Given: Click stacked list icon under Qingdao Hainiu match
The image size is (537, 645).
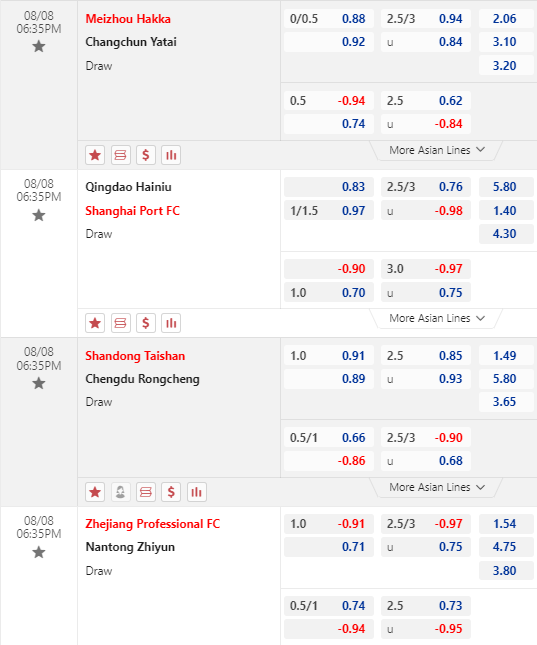Looking at the screenshot, I should [x=120, y=323].
